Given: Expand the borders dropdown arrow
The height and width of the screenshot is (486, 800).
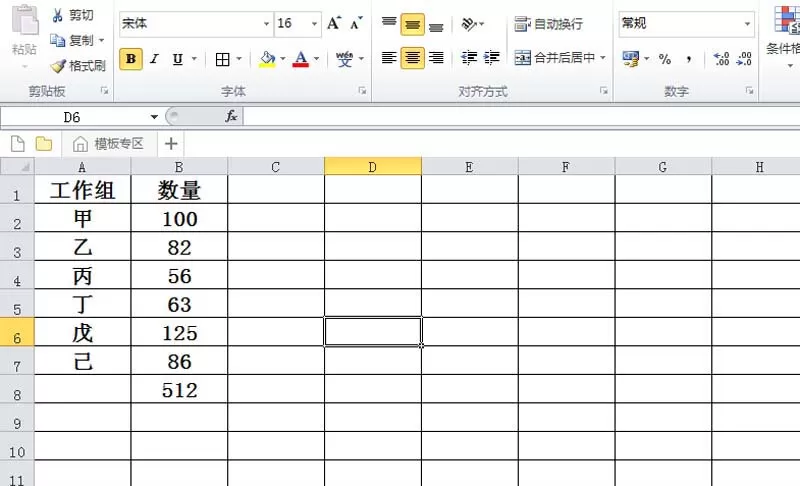Looking at the screenshot, I should (239, 60).
